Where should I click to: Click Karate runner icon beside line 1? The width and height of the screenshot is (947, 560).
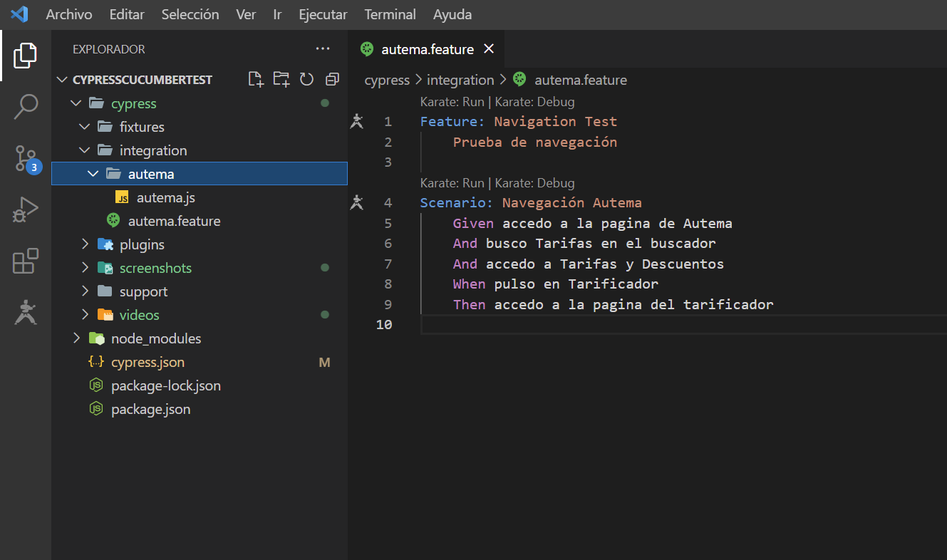pos(357,121)
